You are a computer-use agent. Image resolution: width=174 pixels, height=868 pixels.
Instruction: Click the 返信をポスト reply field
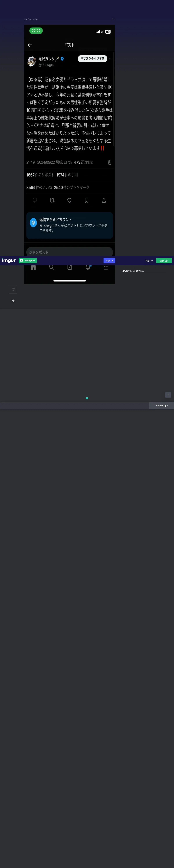click(x=70, y=252)
